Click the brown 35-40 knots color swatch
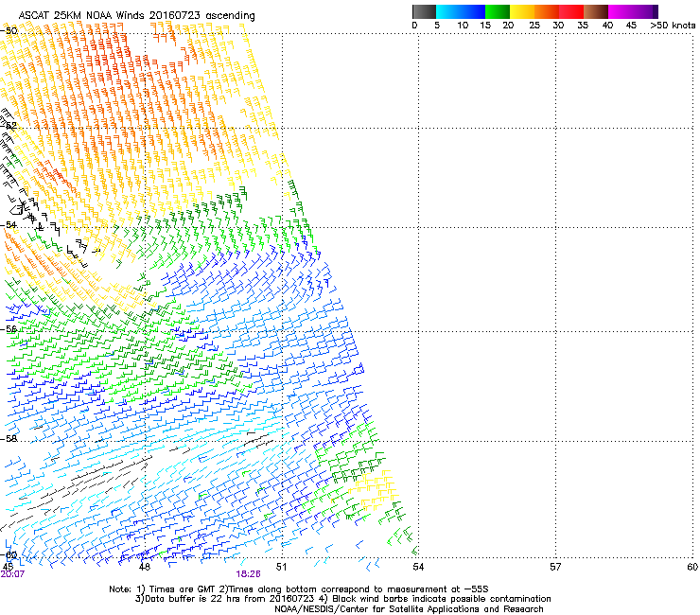The width and height of the screenshot is (700, 615). tap(596, 11)
